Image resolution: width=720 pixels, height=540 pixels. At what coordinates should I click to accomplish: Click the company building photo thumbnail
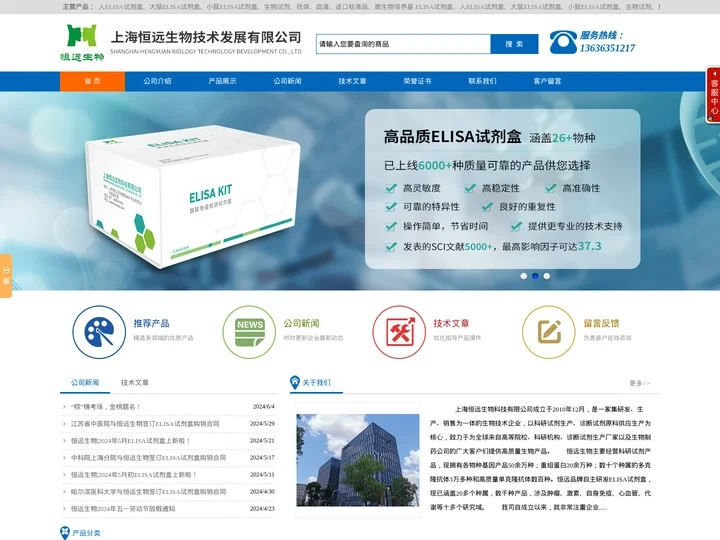(358, 460)
